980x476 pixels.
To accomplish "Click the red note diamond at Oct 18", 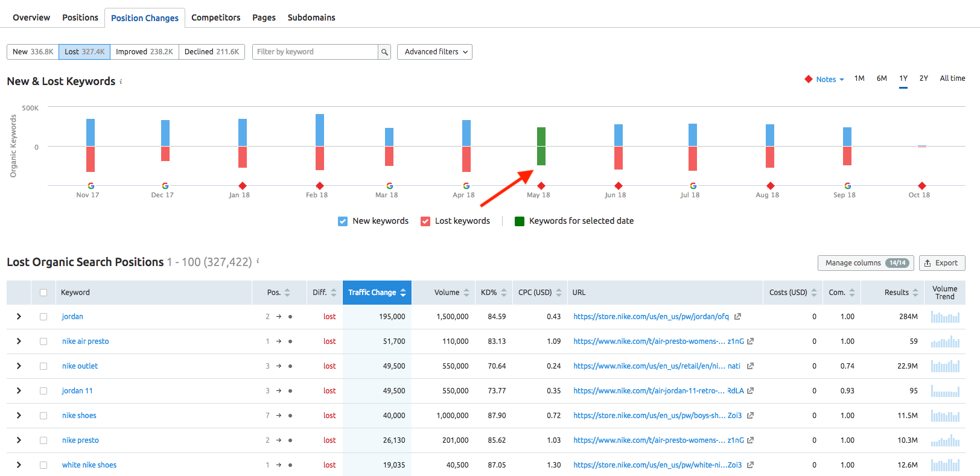I will click(x=922, y=186).
